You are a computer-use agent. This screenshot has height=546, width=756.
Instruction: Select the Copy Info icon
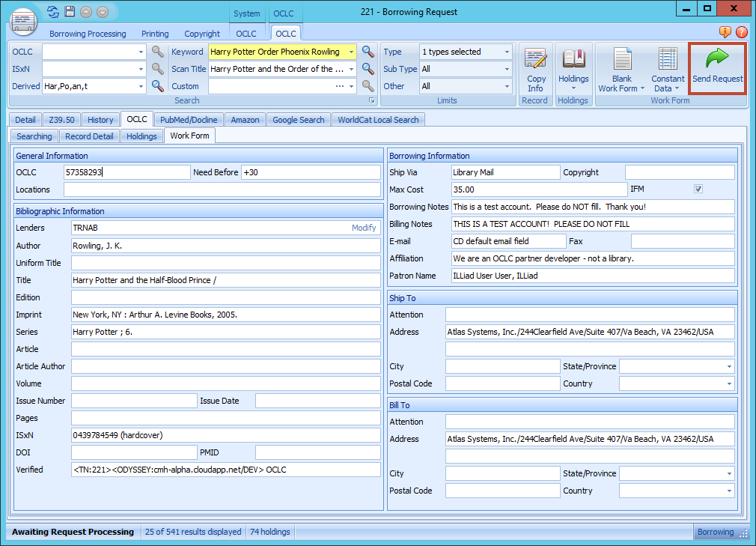535,69
